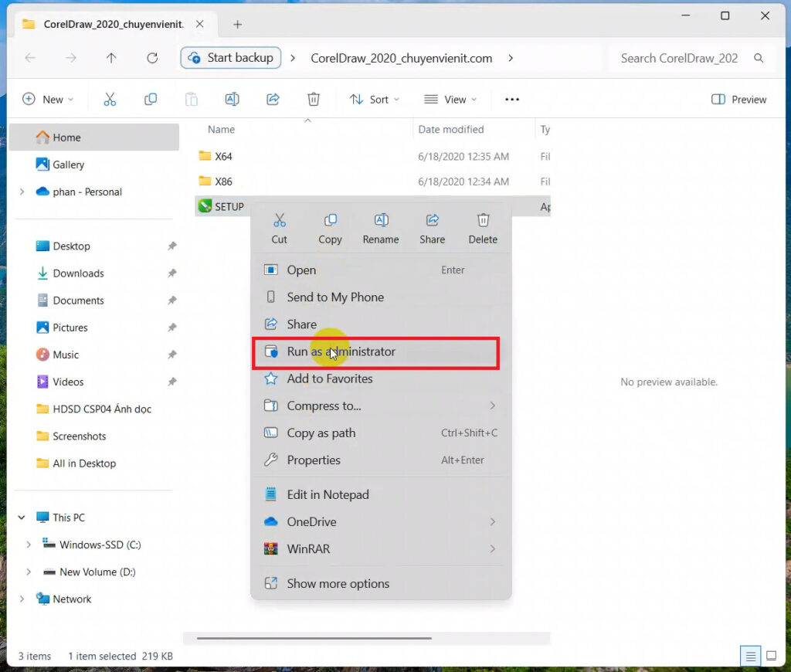Switch to large thumbnails view
Screen dimensions: 791x672
coord(771,655)
